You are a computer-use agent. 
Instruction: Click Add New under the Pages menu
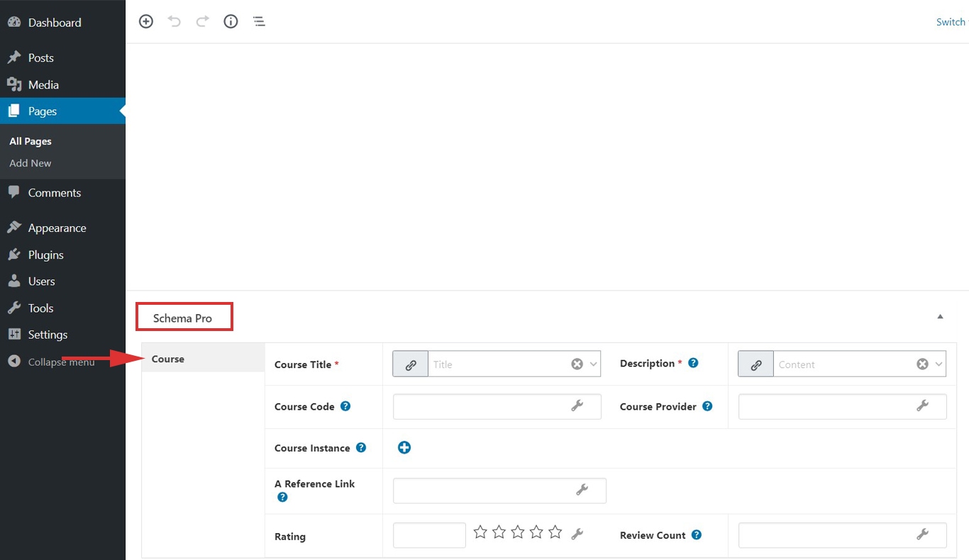[x=30, y=163]
